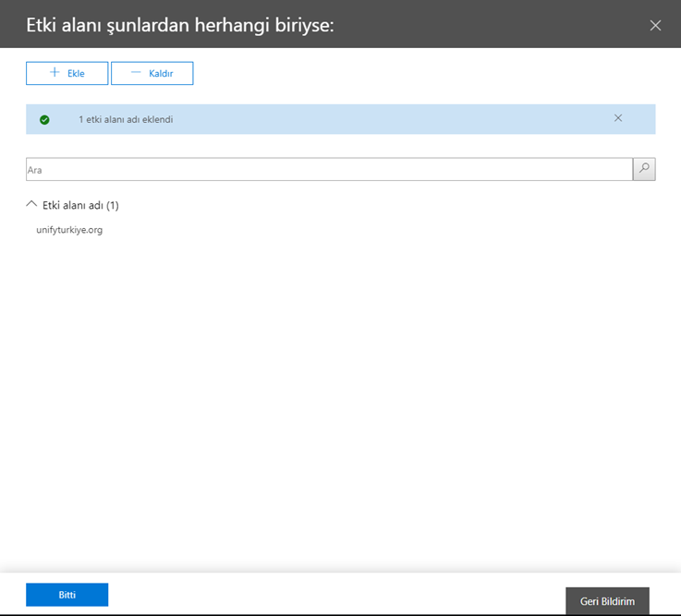Open Geri Bildirim feedback
The image size is (681, 616).
[607, 601]
